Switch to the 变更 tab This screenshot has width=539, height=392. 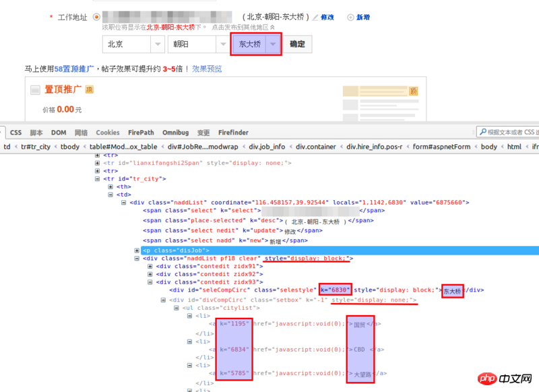pyautogui.click(x=203, y=133)
